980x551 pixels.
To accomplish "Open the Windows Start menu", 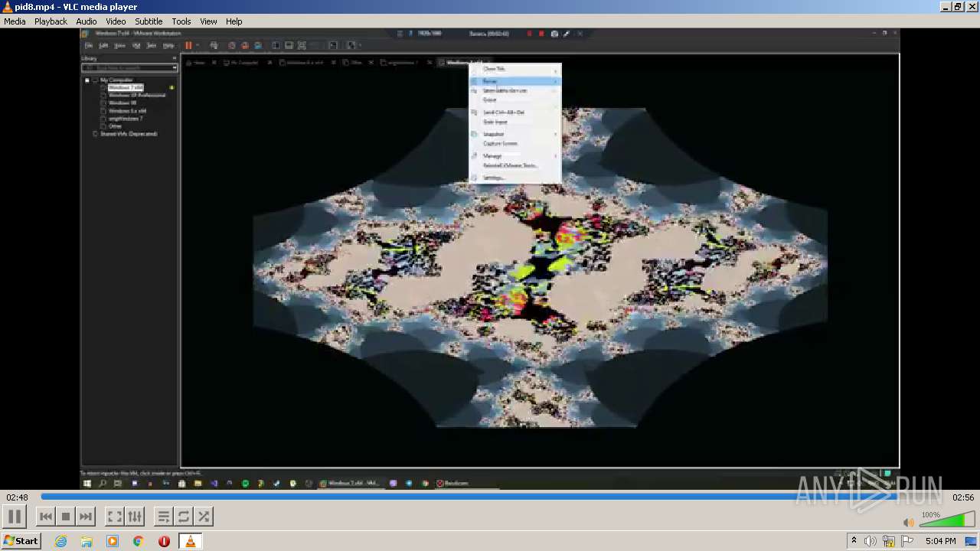I will coord(21,541).
